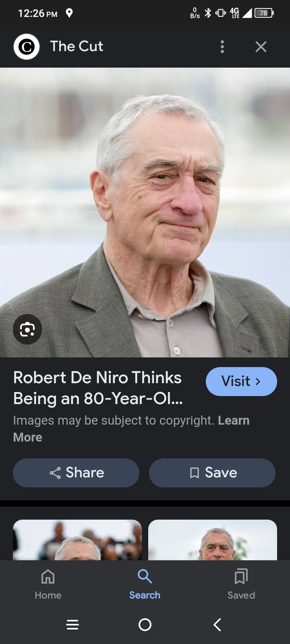
Task: Tap The Cut source name
Action: pos(77,47)
